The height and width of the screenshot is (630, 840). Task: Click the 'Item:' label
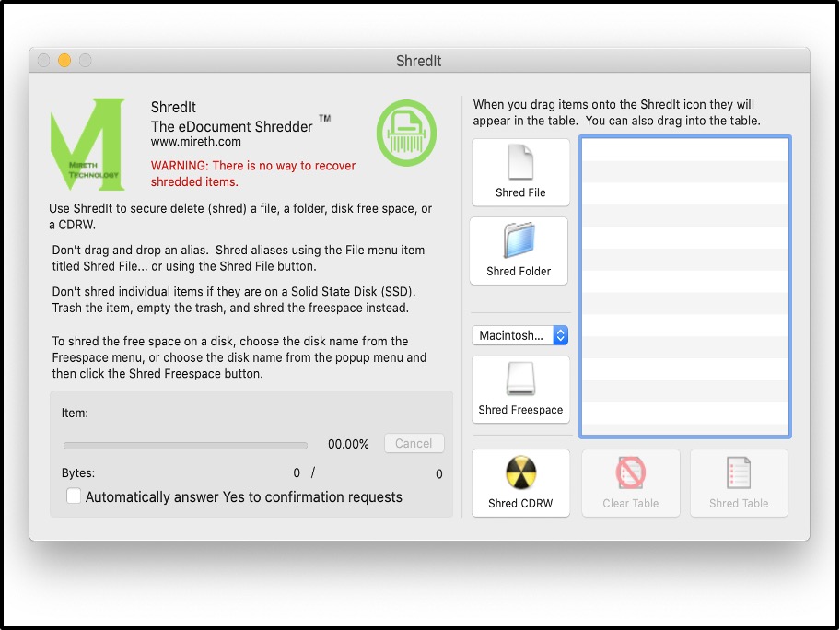coord(75,413)
